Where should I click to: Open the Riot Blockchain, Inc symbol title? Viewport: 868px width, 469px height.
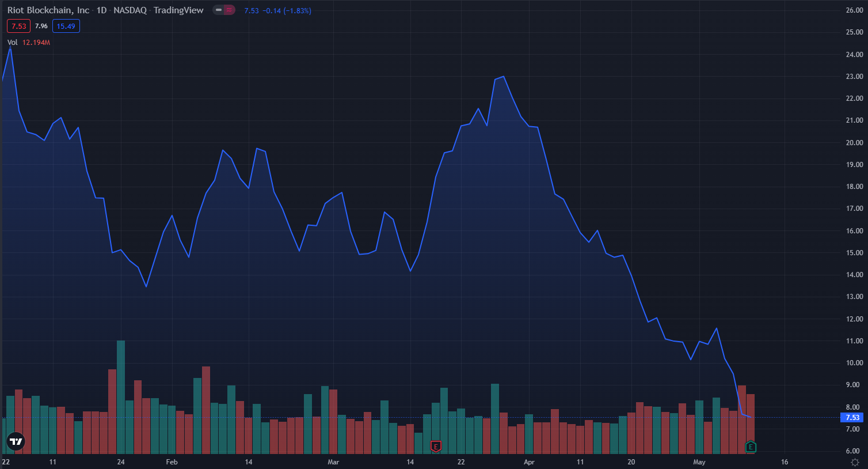point(48,10)
